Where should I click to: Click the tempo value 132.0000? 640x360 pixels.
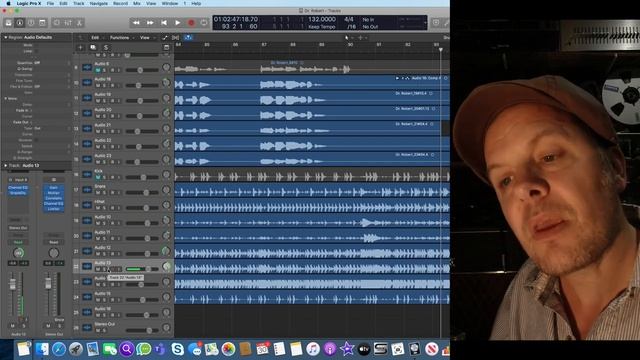[x=322, y=19]
